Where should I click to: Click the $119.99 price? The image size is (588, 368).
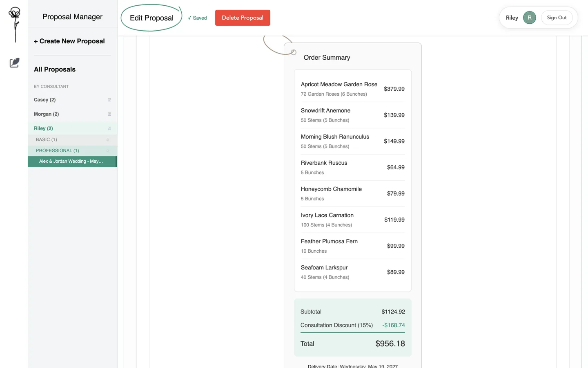pos(394,220)
